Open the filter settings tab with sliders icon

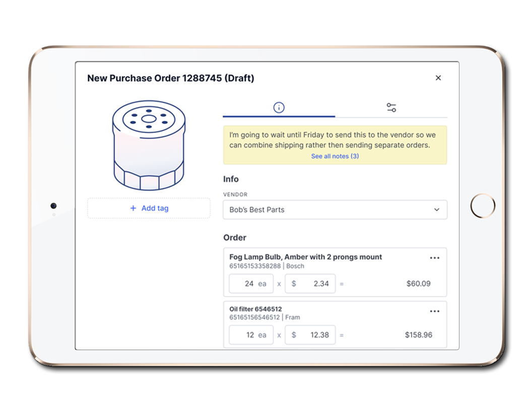point(390,107)
